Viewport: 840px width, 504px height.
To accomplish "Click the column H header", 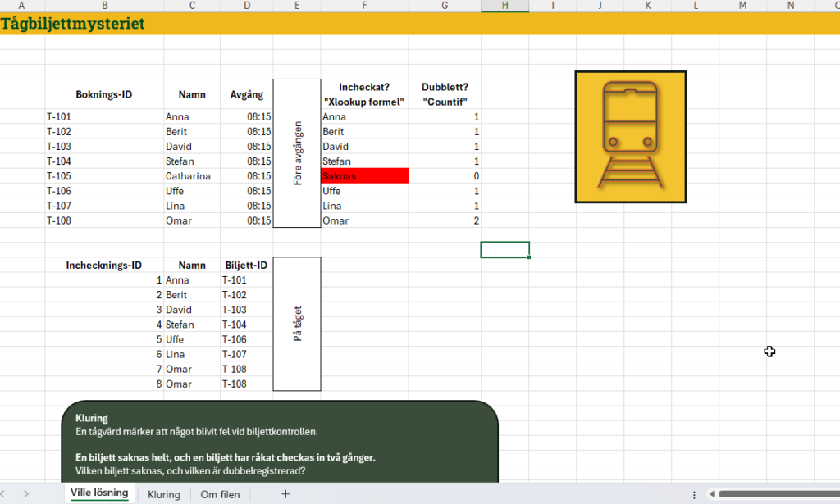I will (x=505, y=6).
